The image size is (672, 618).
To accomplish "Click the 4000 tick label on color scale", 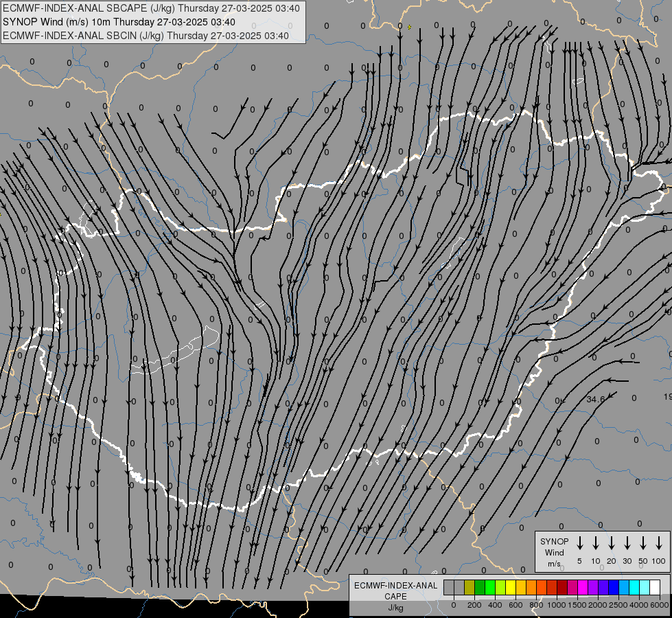I will pos(638,605).
